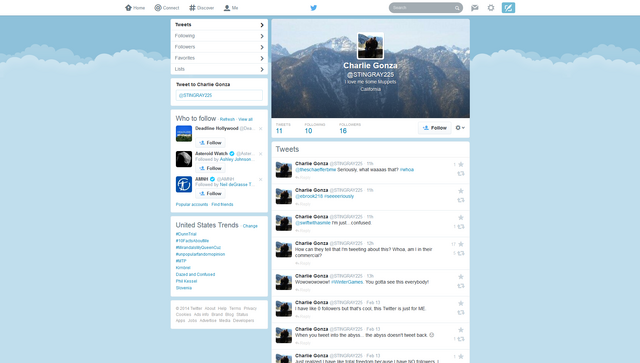Image resolution: width=640 pixels, height=363 pixels.
Task: Retweet the 'what waaaas that?' tweet
Action: [x=461, y=174]
